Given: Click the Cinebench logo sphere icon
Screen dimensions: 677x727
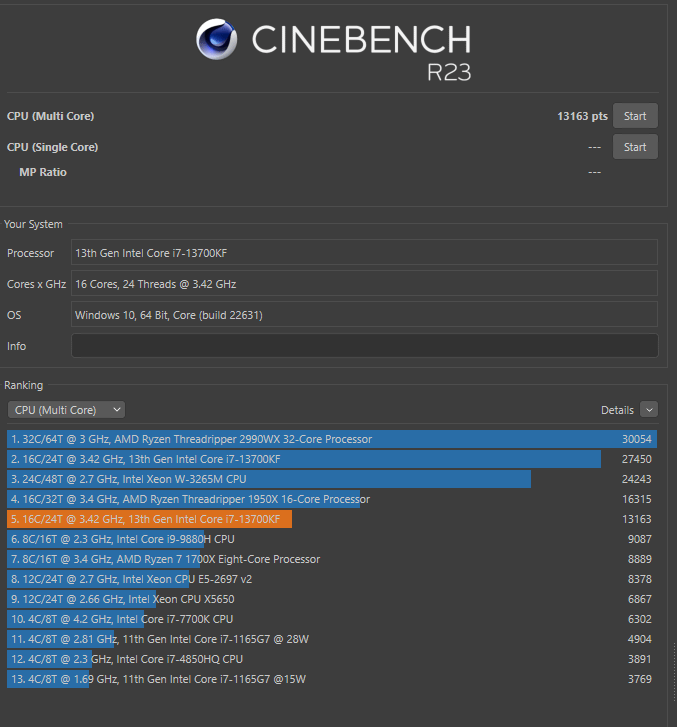Looking at the screenshot, I should (216, 39).
